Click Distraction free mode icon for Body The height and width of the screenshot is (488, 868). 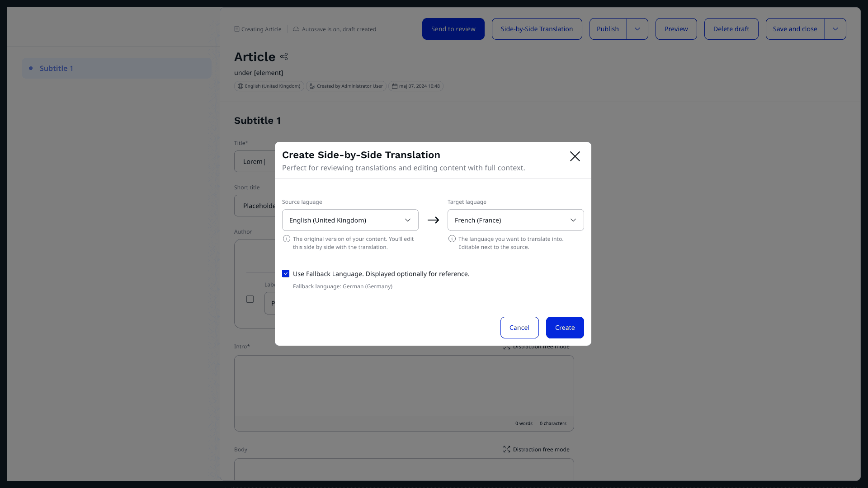point(507,449)
